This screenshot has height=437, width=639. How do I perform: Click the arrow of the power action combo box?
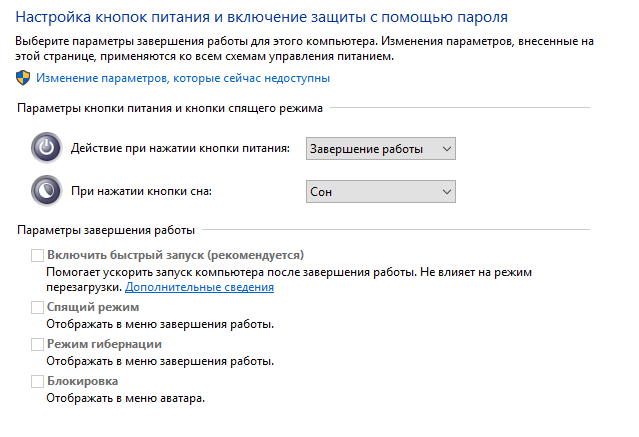point(446,149)
